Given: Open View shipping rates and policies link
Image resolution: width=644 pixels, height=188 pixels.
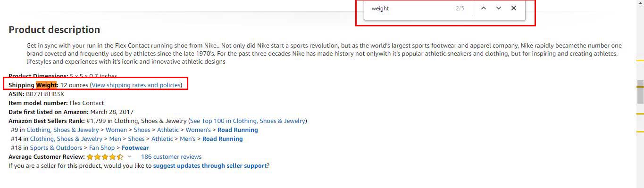Looking at the screenshot, I should 136,85.
